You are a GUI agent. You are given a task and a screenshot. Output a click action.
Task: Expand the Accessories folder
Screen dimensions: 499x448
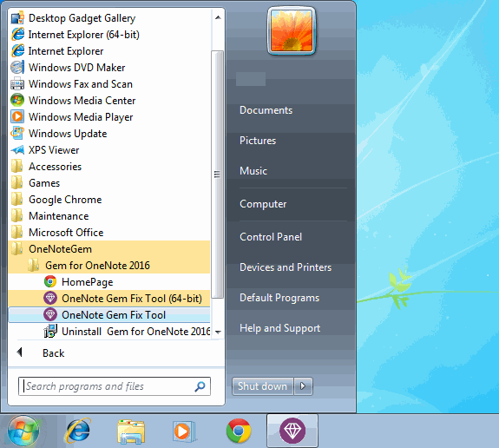point(109,167)
